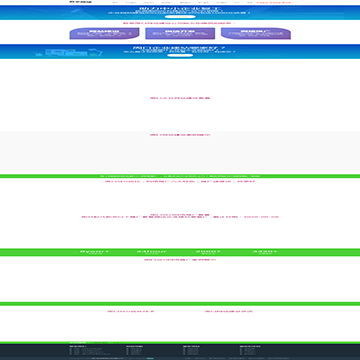Click the white button in second blue banner
The height and width of the screenshot is (360, 360).
click(x=180, y=55)
